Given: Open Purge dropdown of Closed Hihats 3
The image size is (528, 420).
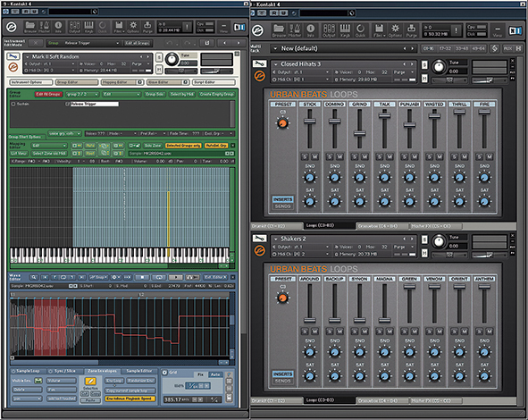Looking at the screenshot, I should pyautogui.click(x=403, y=72).
